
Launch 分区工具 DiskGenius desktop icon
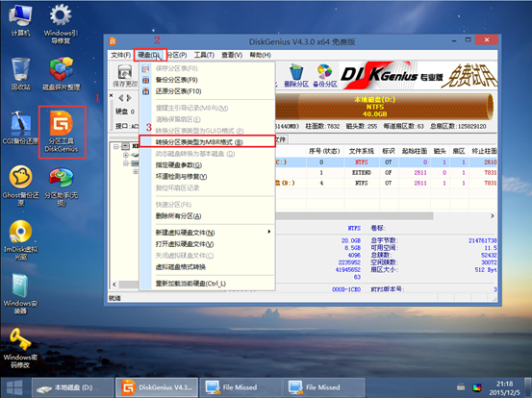point(62,132)
